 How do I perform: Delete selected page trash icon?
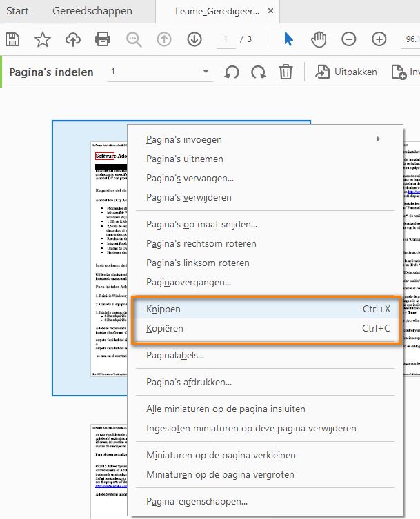tap(286, 72)
